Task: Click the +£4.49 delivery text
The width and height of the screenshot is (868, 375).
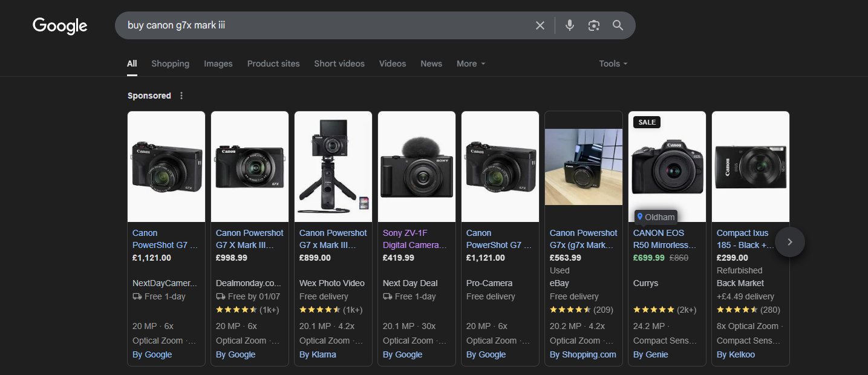Action: (745, 296)
